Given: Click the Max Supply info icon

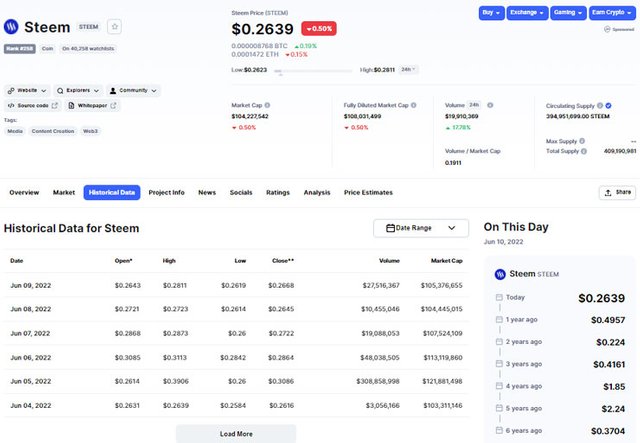Looking at the screenshot, I should 582,141.
